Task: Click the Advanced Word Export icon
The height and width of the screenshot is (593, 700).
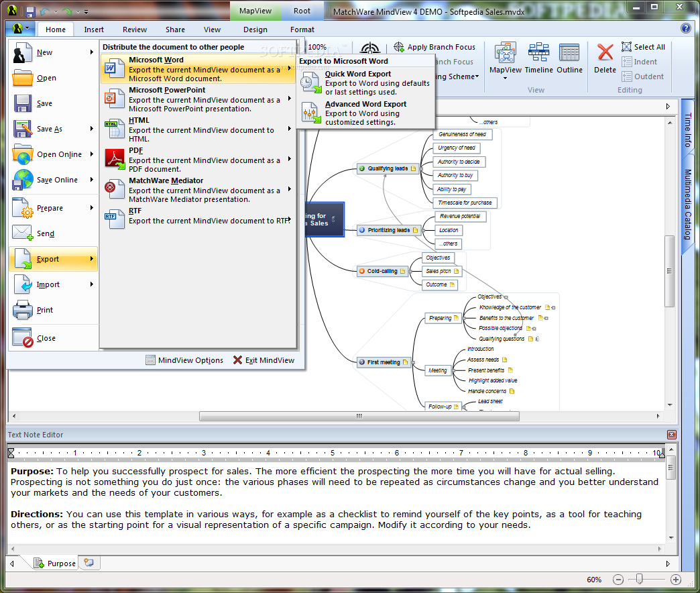Action: coord(310,113)
